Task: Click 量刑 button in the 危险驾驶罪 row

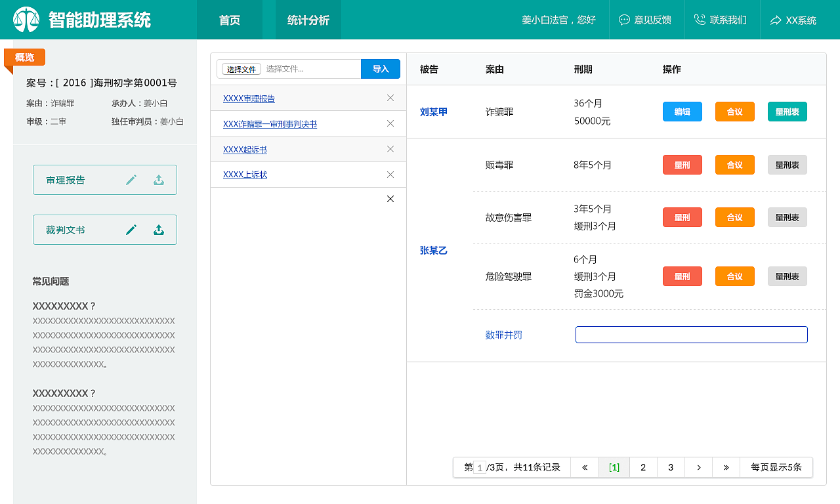Action: [682, 276]
